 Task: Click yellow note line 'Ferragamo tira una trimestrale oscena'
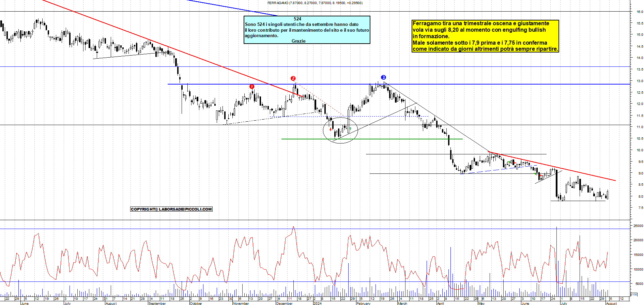point(481,23)
